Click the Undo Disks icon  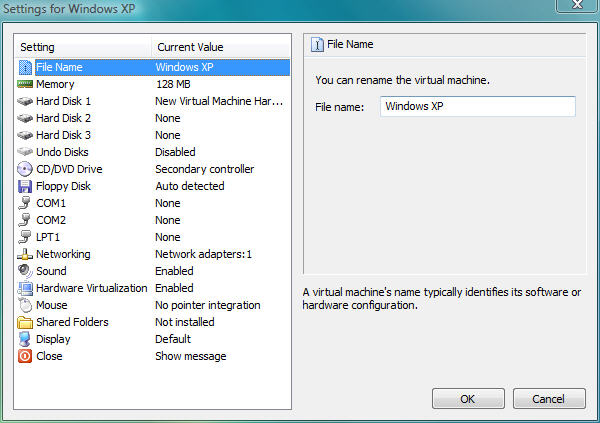(25, 152)
